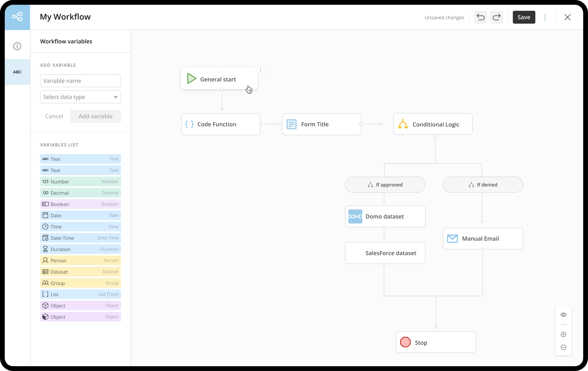
Task: Open the three-dot options menu at top right
Action: [x=545, y=17]
